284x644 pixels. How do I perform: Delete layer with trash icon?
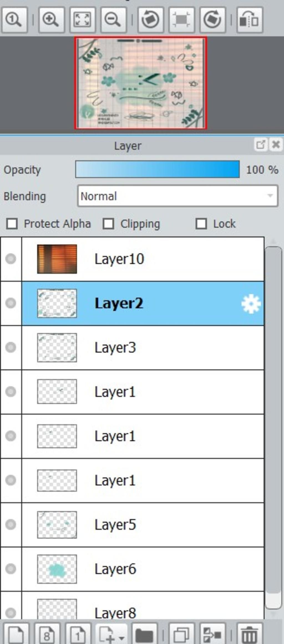[249, 634]
